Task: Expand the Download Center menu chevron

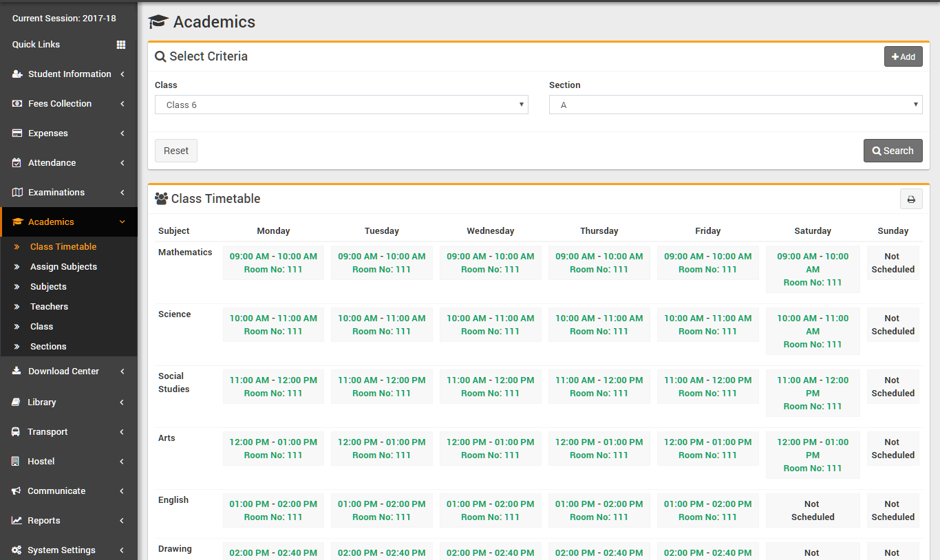Action: click(122, 371)
